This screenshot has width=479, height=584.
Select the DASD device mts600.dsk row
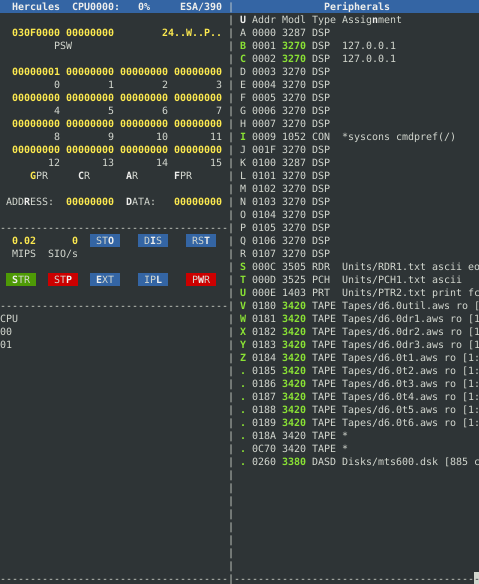click(x=359, y=462)
